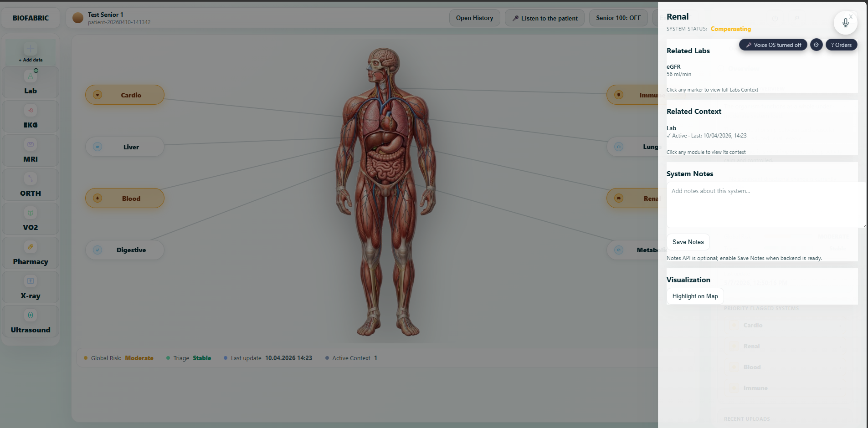This screenshot has width=868, height=428.
Task: Click the Cardio node heart icon
Action: point(98,95)
